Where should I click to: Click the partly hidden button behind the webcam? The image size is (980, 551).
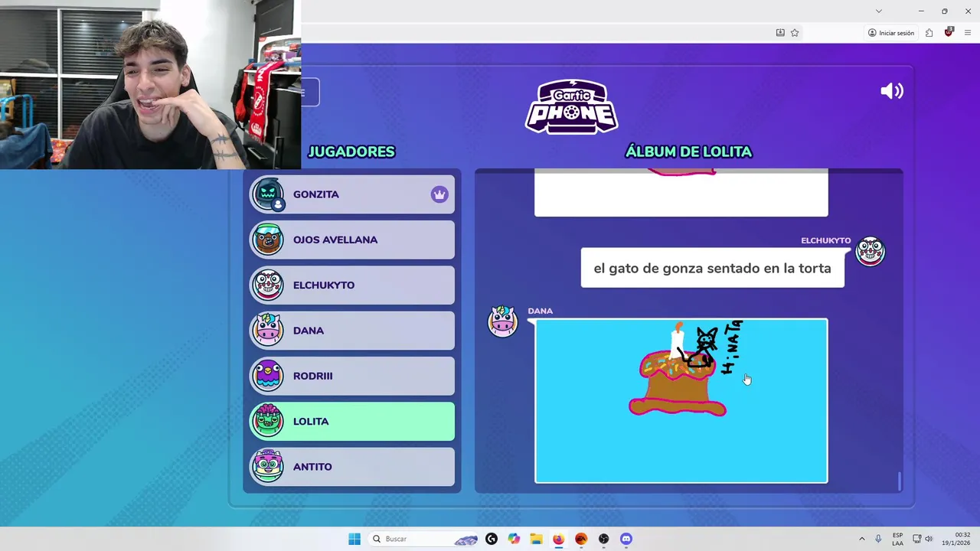coord(310,93)
